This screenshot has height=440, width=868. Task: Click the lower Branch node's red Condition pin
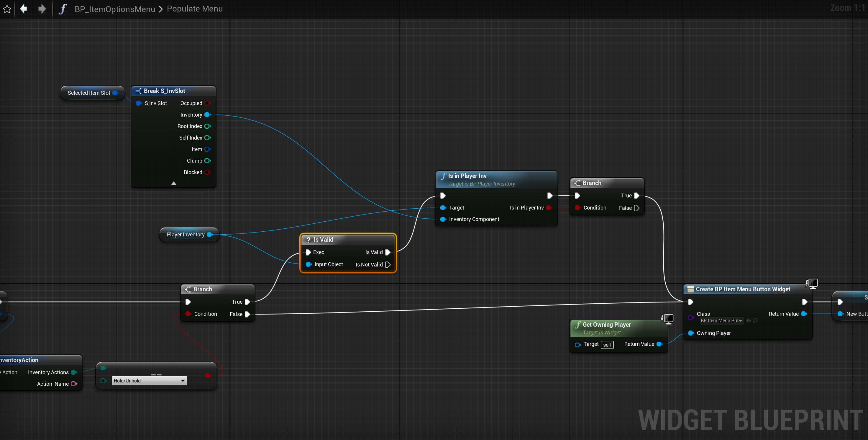(x=188, y=314)
